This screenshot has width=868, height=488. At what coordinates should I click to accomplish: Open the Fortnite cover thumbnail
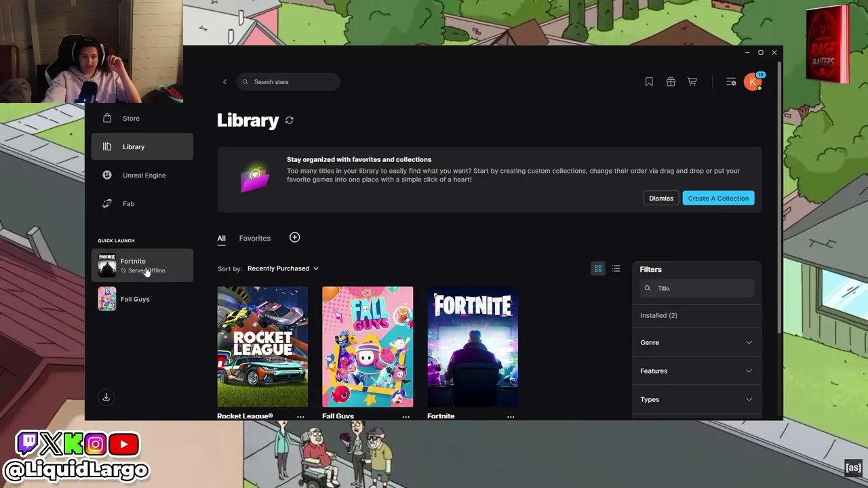click(473, 346)
